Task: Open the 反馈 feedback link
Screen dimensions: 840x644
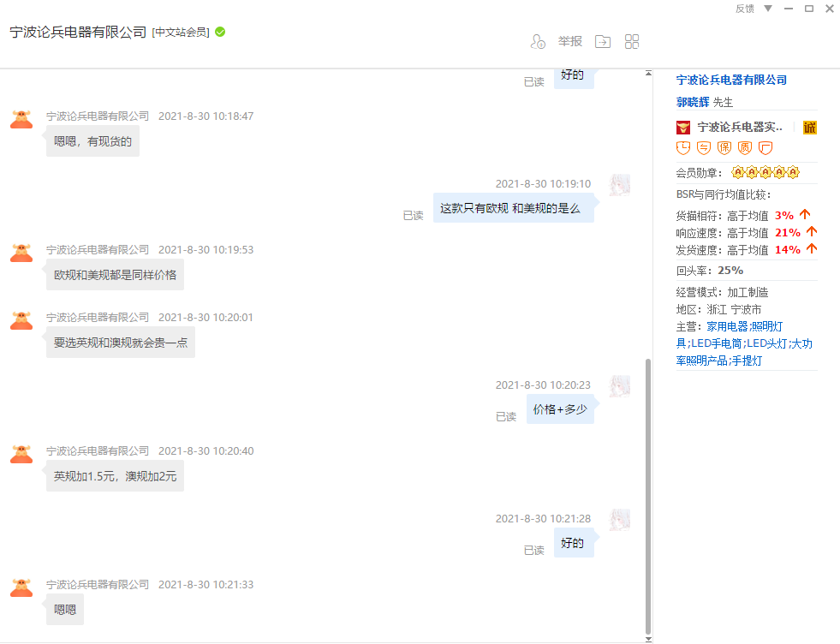Action: (x=745, y=9)
